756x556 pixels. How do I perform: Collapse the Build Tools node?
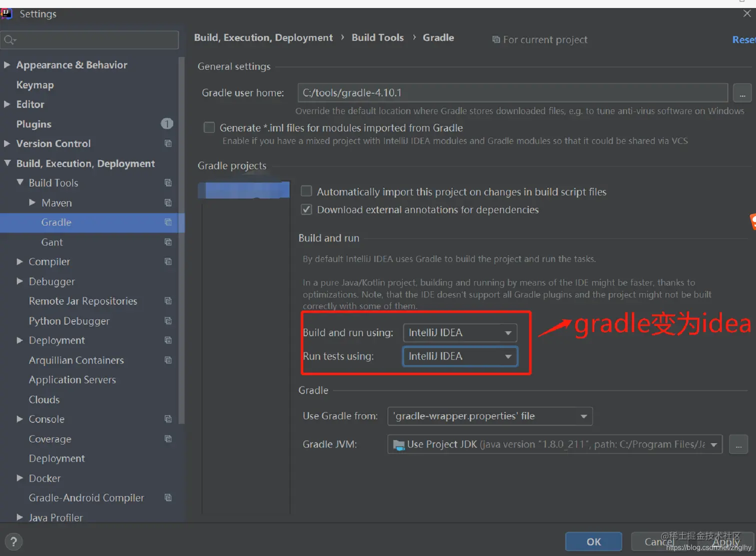20,182
